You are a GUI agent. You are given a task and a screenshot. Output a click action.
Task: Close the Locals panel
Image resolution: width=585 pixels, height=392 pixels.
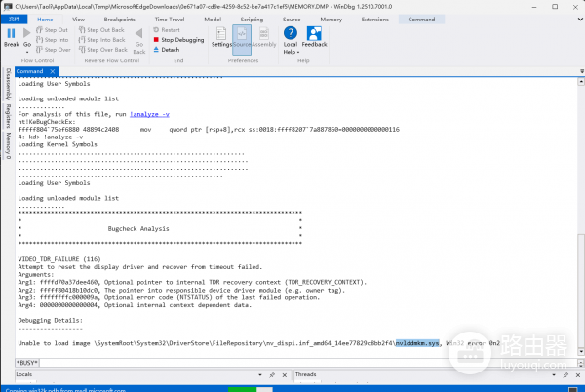(285, 374)
